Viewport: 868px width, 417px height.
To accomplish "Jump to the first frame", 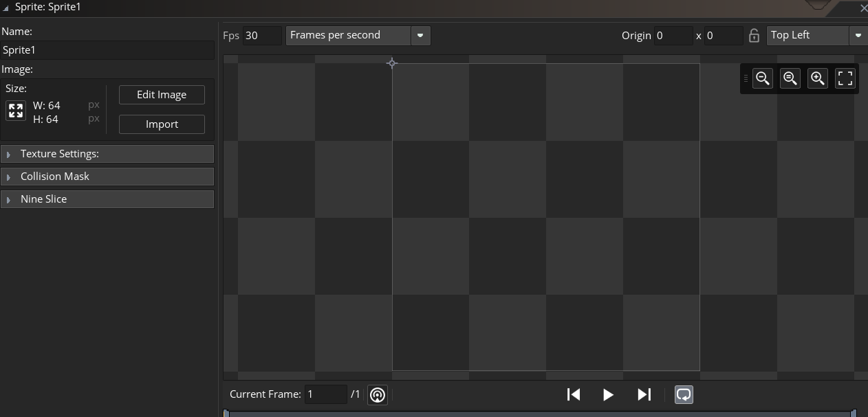I will (574, 394).
